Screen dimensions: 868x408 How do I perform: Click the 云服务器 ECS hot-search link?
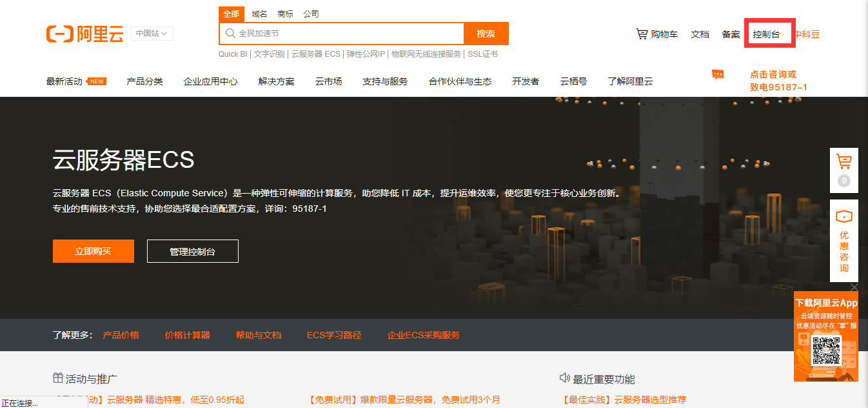pyautogui.click(x=315, y=54)
